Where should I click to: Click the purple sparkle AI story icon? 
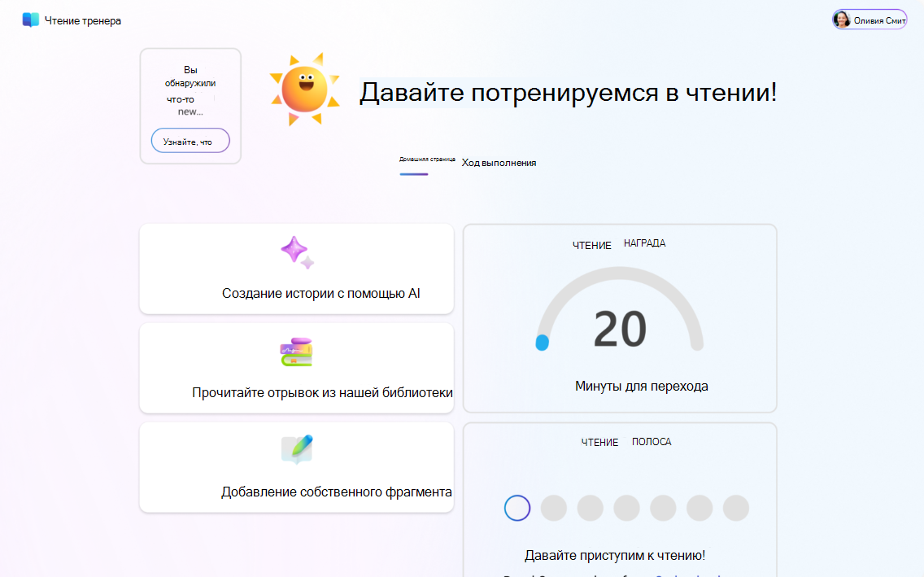pos(297,253)
